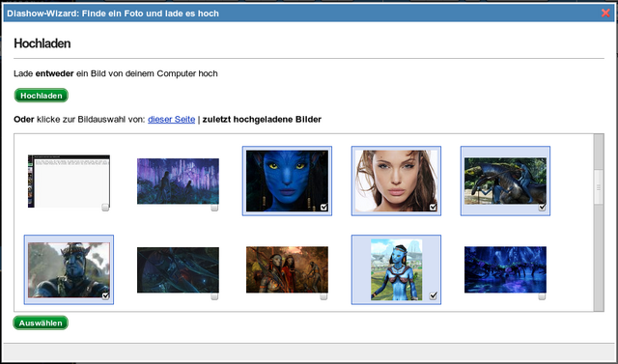Click the image list scrollbar handle
Viewport: 618px width, 364px height.
click(599, 187)
